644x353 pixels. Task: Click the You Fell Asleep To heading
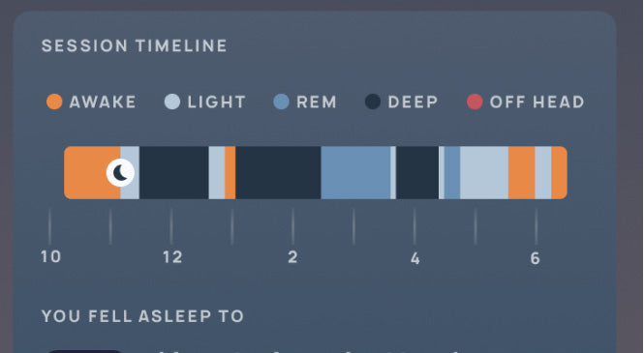coord(142,316)
